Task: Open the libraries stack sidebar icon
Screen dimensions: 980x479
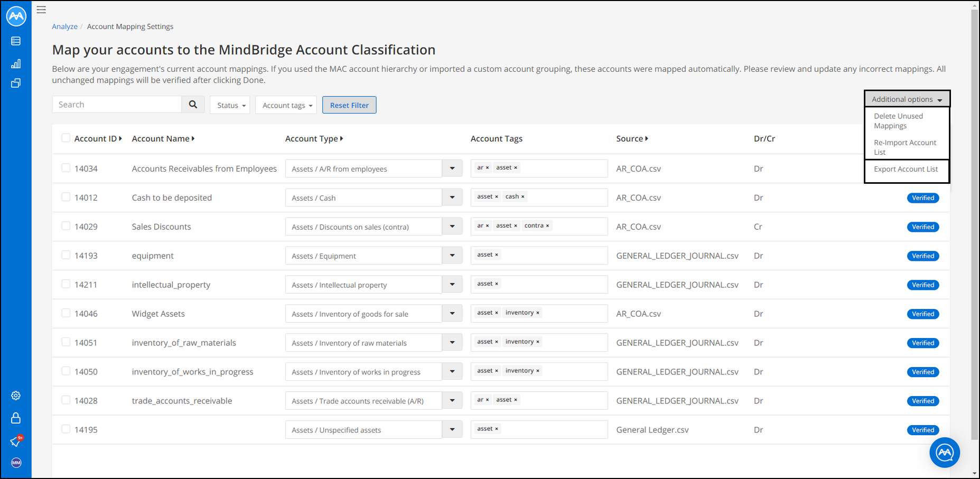Action: 16,83
